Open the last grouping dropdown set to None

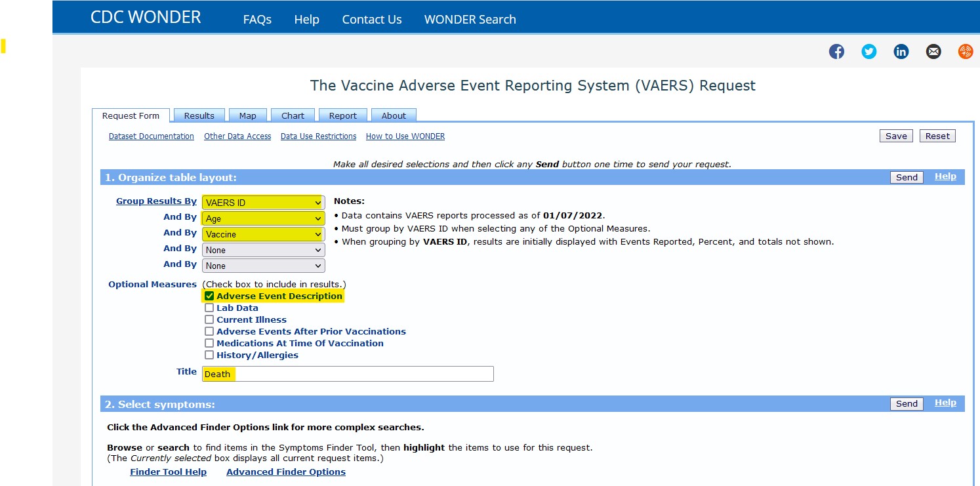[263, 266]
